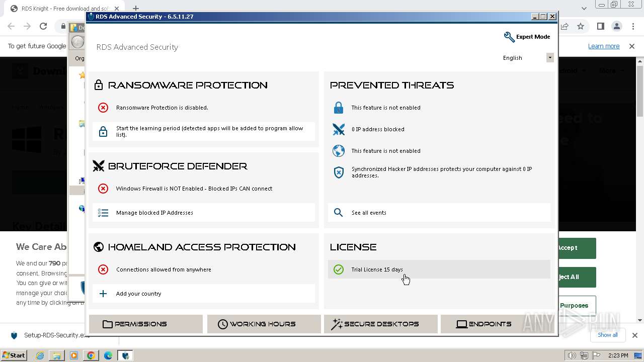Click the Homeland Access Protection globe icon

(x=99, y=247)
